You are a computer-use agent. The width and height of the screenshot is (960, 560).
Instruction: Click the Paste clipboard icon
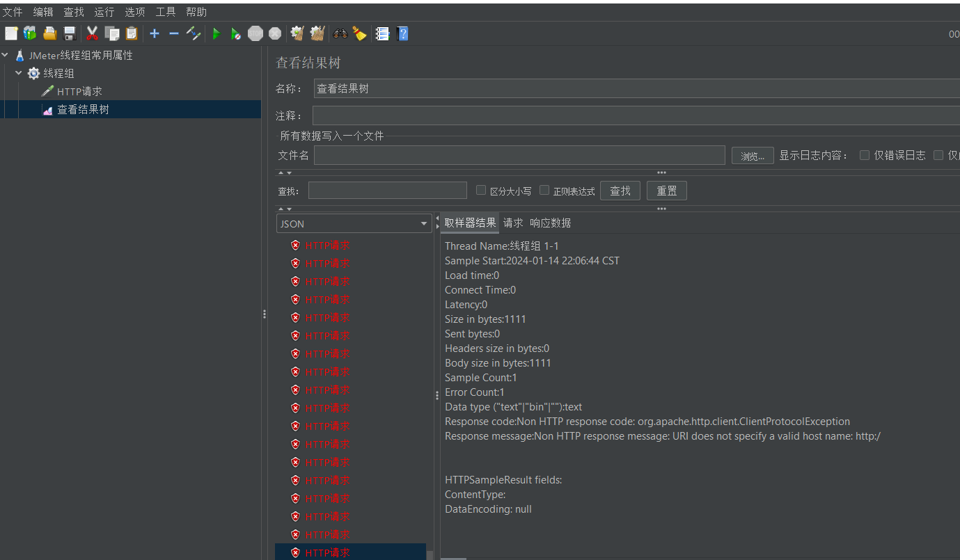(132, 33)
